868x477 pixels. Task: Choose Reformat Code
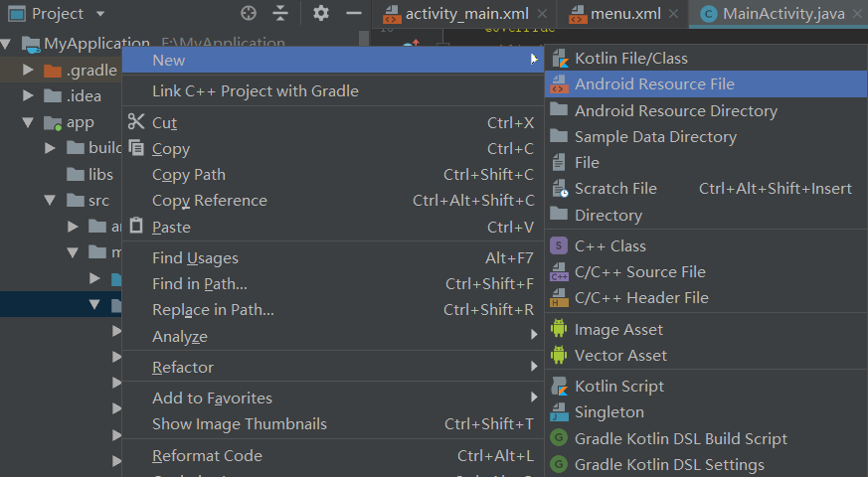[x=333, y=455]
